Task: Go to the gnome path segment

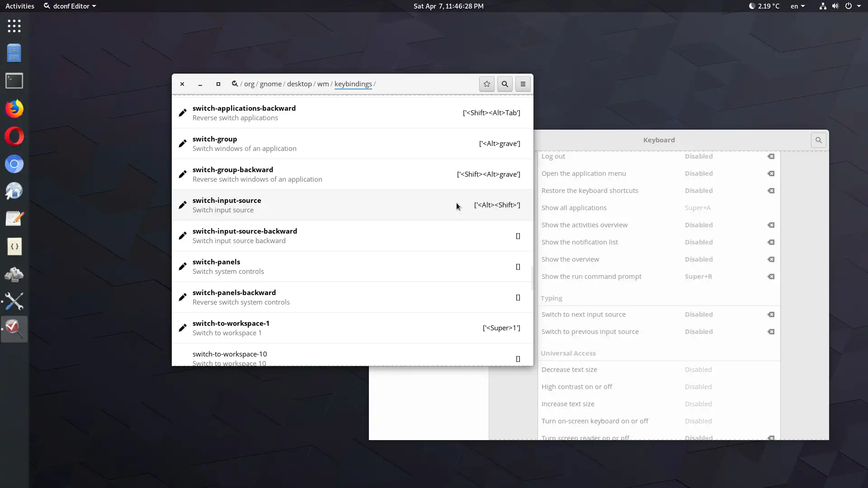Action: tap(270, 84)
